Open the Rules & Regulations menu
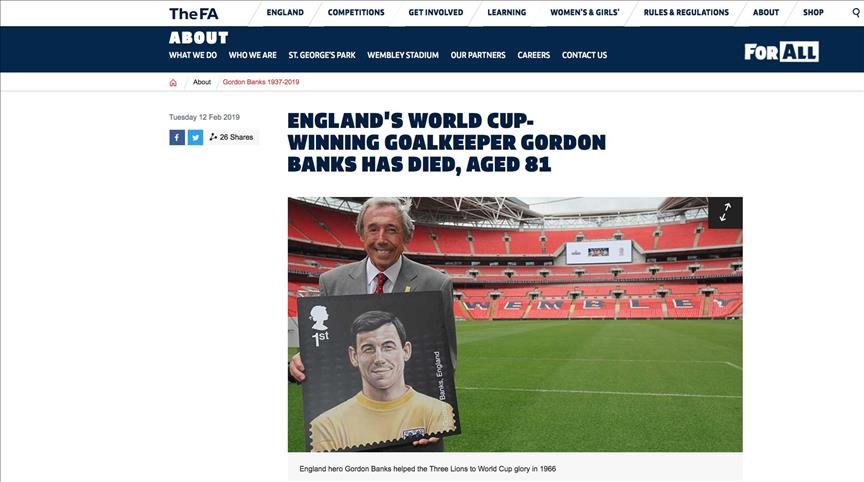Image resolution: width=864 pixels, height=482 pixels. point(686,13)
